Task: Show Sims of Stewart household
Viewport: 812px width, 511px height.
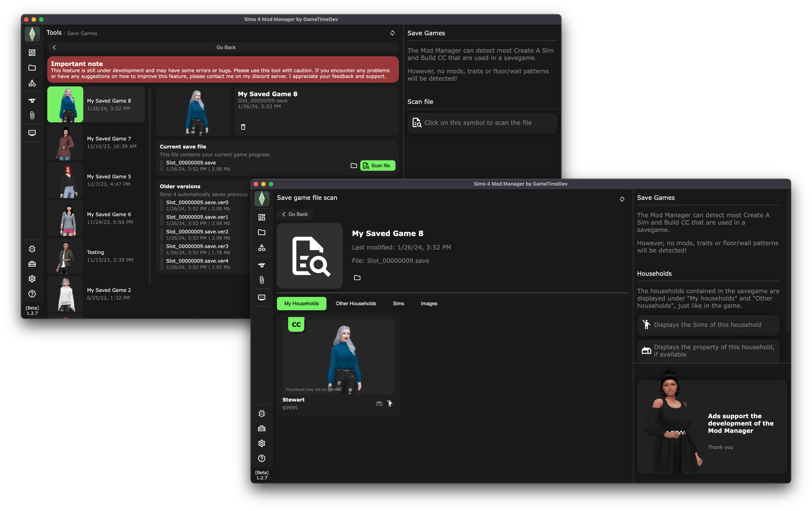Action: pyautogui.click(x=390, y=403)
